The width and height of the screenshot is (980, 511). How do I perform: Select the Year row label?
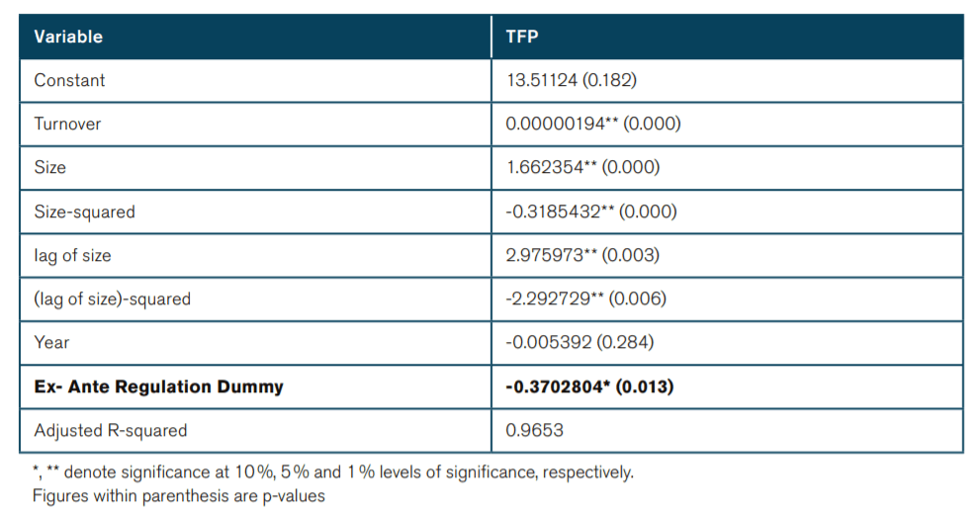[x=52, y=342]
